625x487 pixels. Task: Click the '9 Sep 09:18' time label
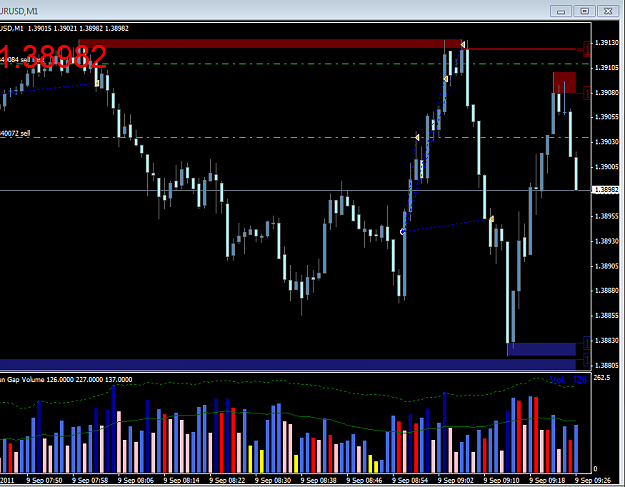[547, 480]
